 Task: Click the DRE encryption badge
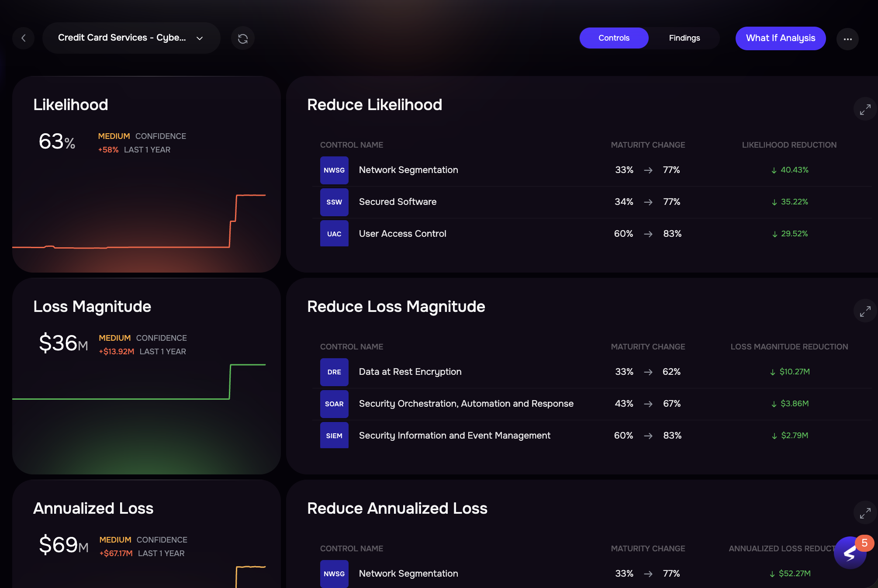[x=334, y=372]
